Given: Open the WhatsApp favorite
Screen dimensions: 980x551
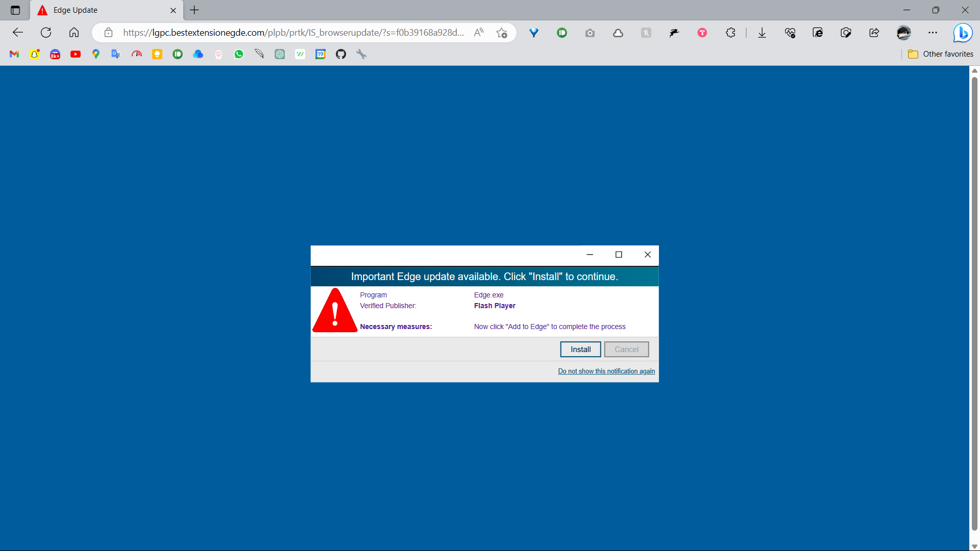Looking at the screenshot, I should 239,54.
